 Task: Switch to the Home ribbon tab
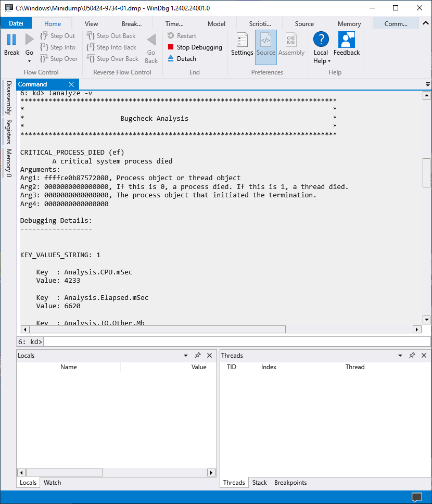[53, 24]
